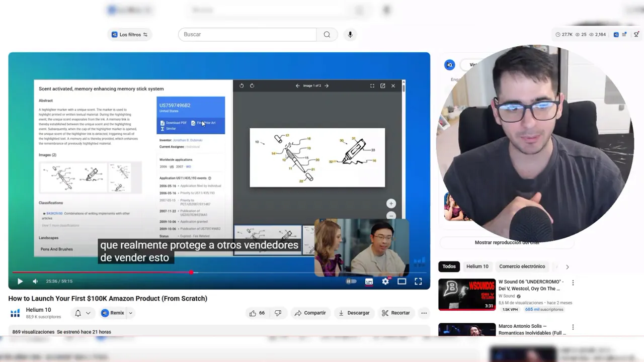
Task: Click the 25:36 / 59:15 time display
Action: (x=59, y=282)
